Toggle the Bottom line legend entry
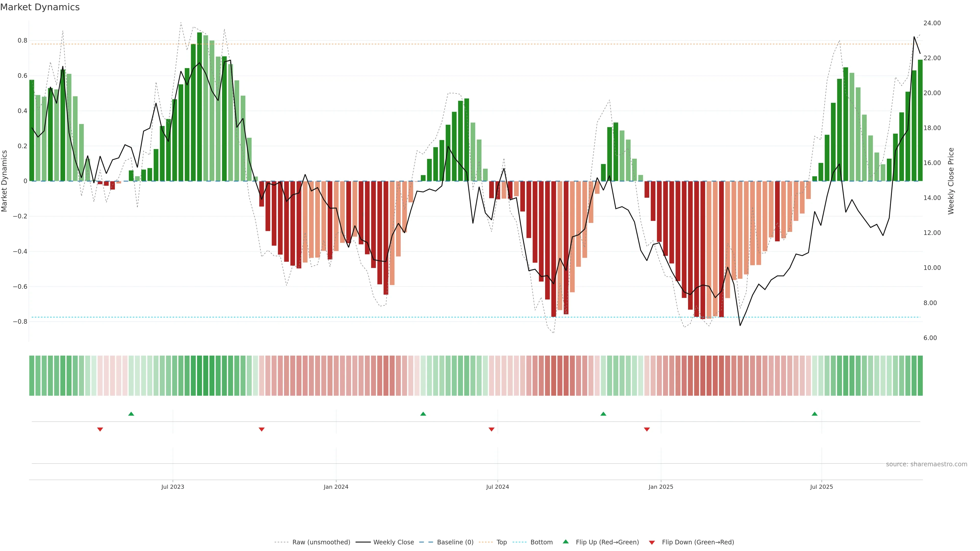This screenshot has height=551, width=980. pos(541,542)
